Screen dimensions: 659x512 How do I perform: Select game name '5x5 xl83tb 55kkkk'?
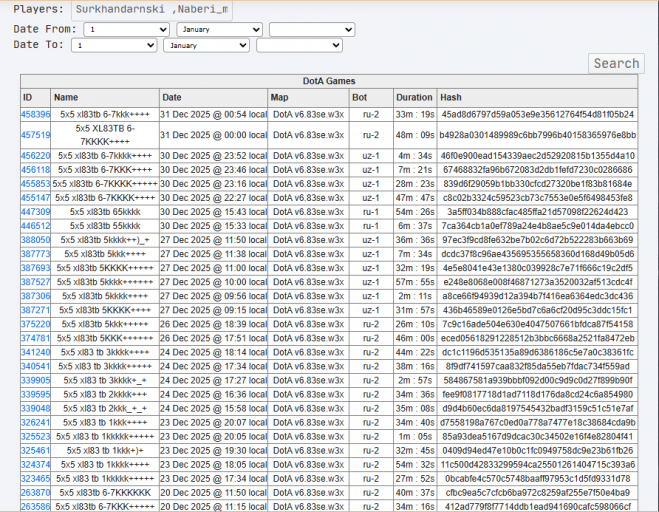[x=105, y=226]
